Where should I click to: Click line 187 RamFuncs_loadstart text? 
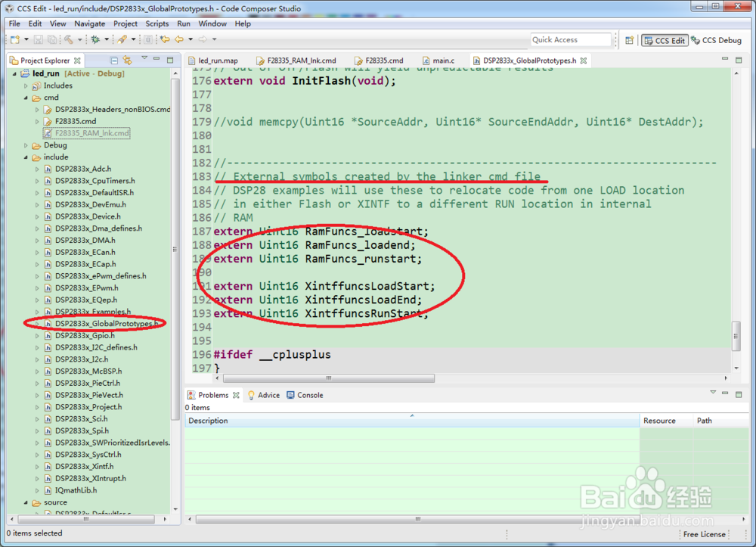pos(366,232)
